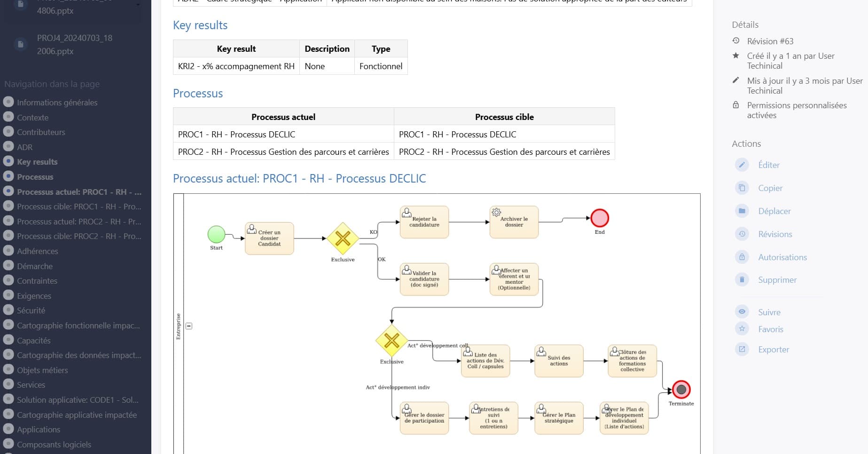This screenshot has height=454, width=868.
Task: Toggle Suivre eye icon to watch page
Action: pos(742,311)
